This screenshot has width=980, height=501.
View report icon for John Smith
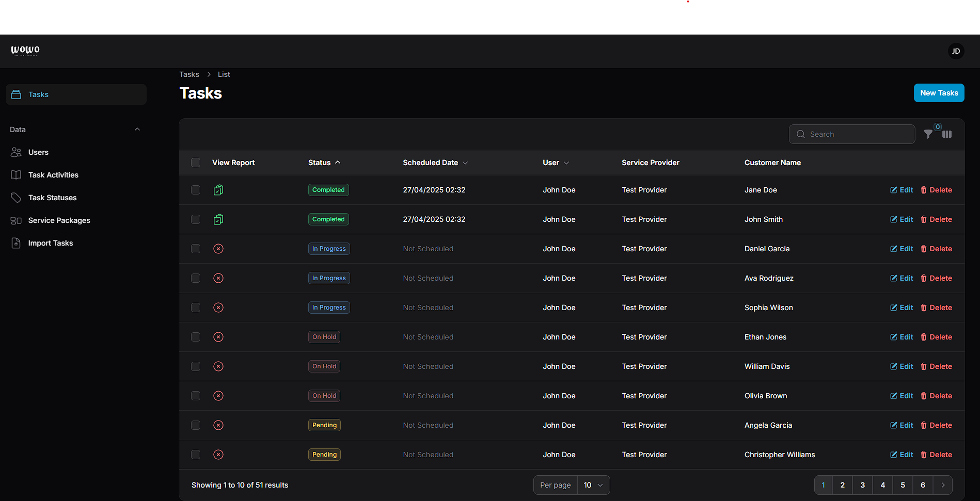tap(218, 219)
